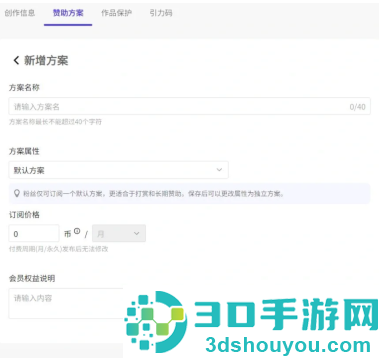This screenshot has height=360, width=379.
Task: Click the 会员权益说明 content text area
Action: pos(66,303)
